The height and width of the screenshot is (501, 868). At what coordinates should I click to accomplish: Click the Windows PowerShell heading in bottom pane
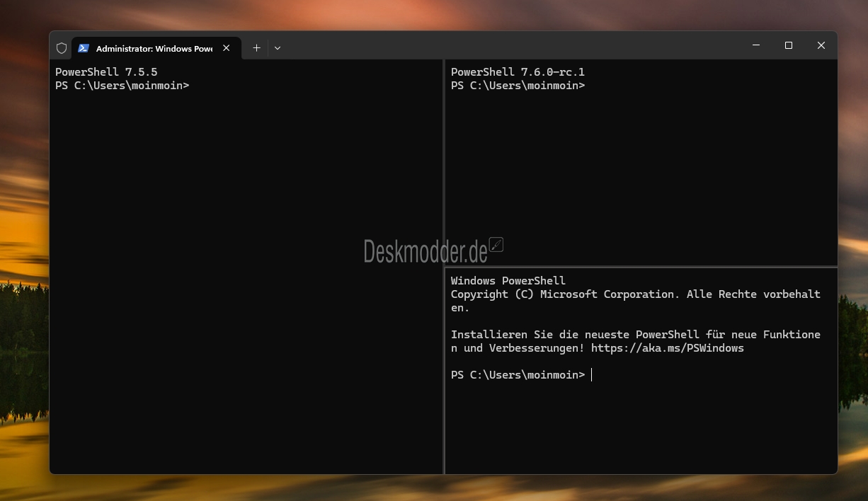tap(508, 281)
